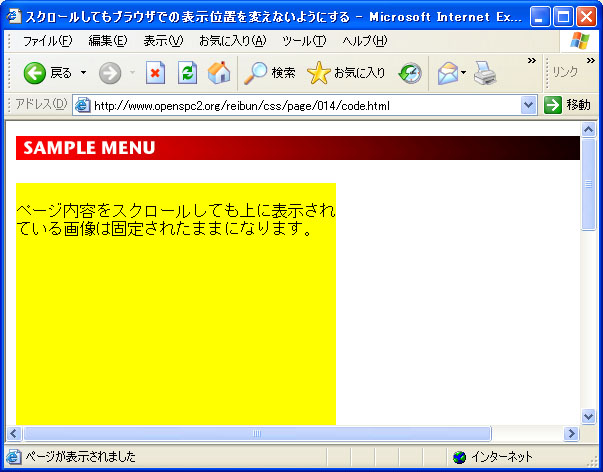Open the History clock icon
The width and height of the screenshot is (603, 472).
410,73
